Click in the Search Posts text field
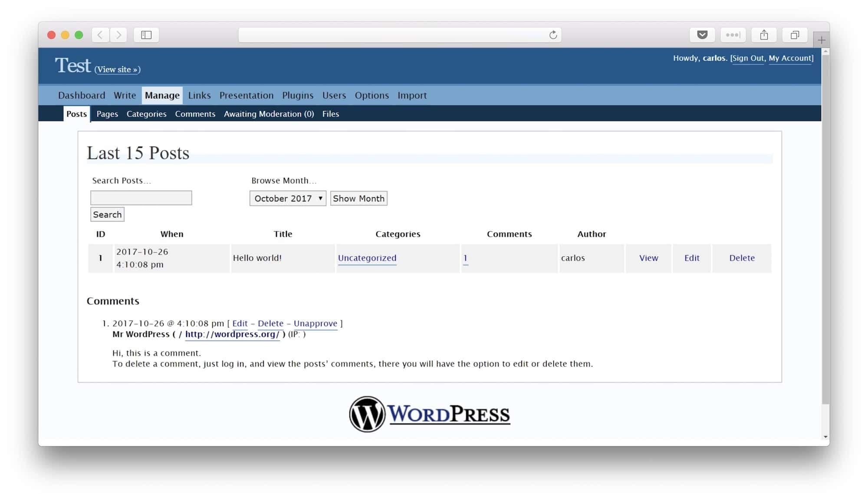This screenshot has width=868, height=501. 141,198
